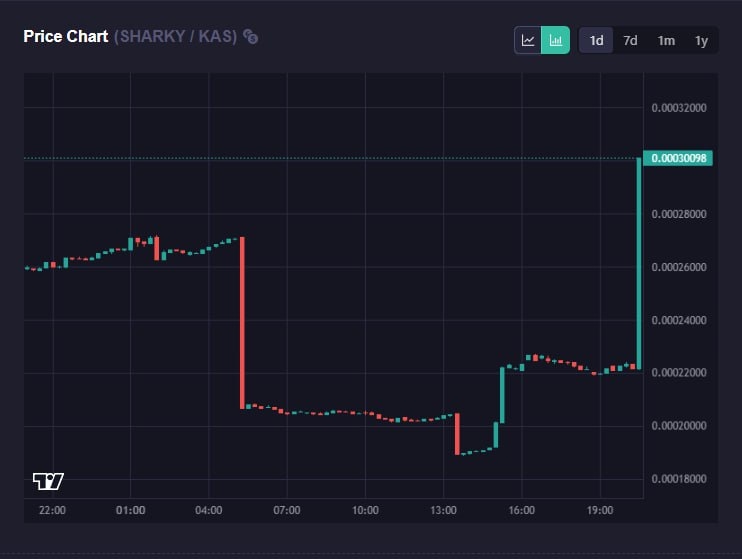
Task: Open the TradingView logo link
Action: (48, 481)
